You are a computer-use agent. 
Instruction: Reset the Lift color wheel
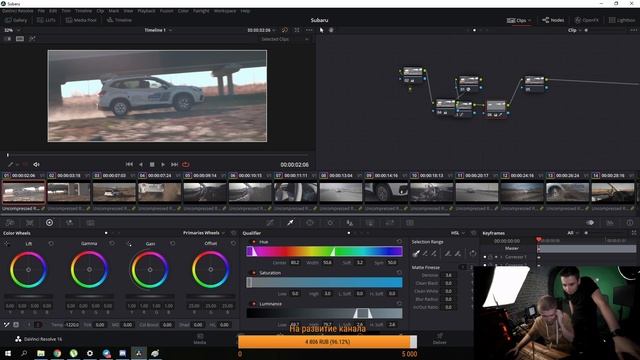(x=51, y=244)
